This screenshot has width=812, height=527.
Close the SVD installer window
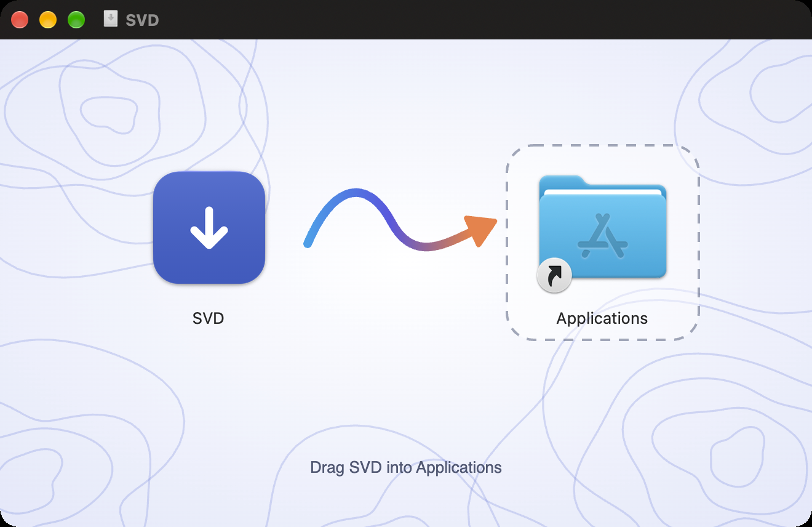[x=20, y=20]
